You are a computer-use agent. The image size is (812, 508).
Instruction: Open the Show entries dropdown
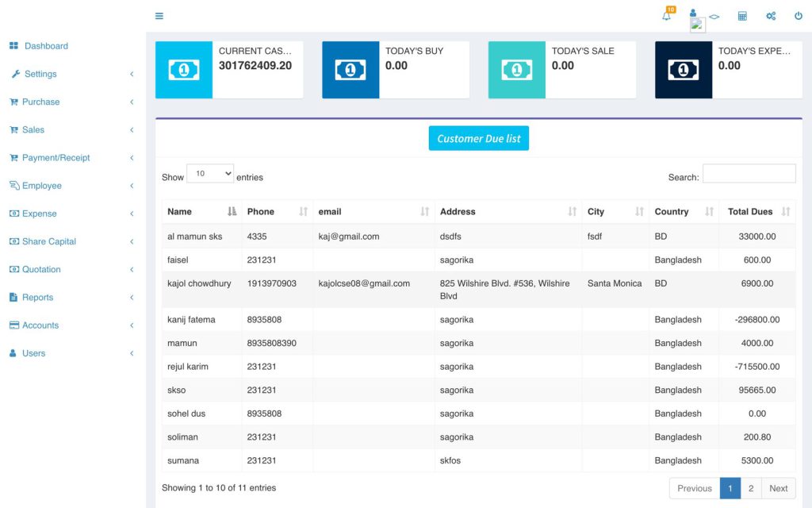(x=210, y=172)
